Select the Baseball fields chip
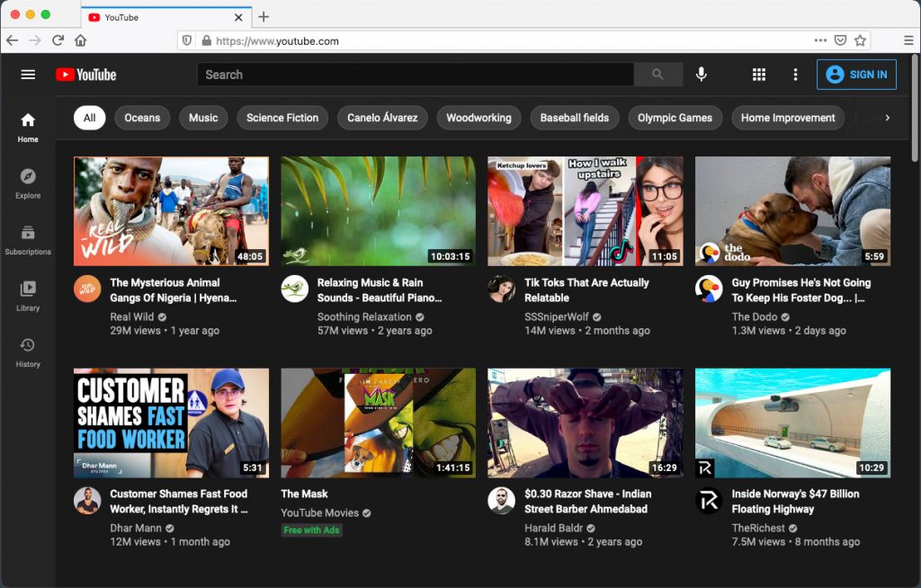 click(x=575, y=118)
